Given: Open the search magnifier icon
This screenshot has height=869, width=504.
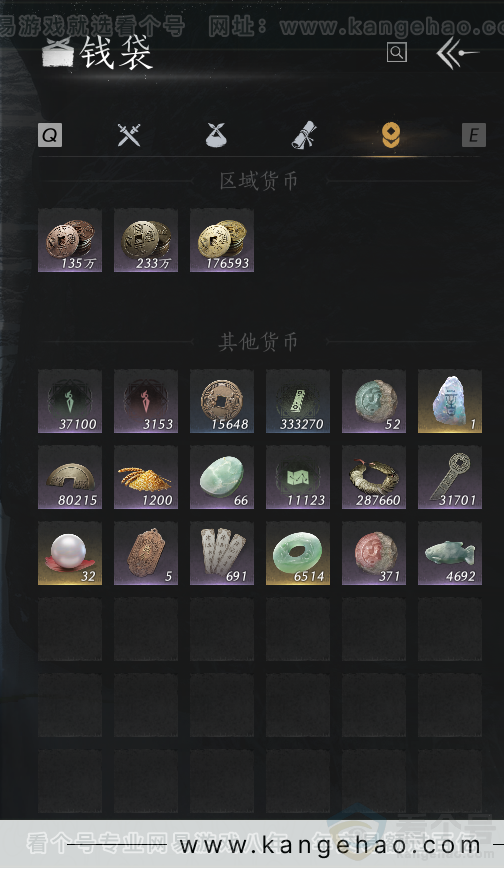Looking at the screenshot, I should click(396, 53).
